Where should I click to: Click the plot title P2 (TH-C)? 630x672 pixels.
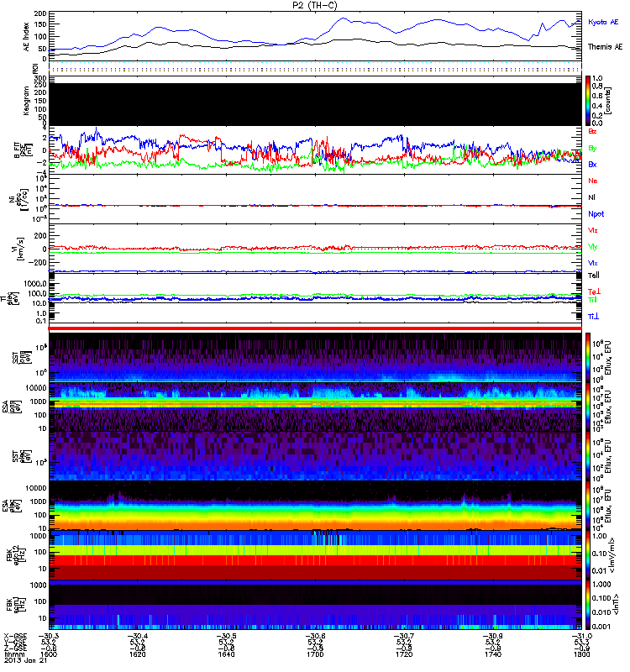point(314,5)
